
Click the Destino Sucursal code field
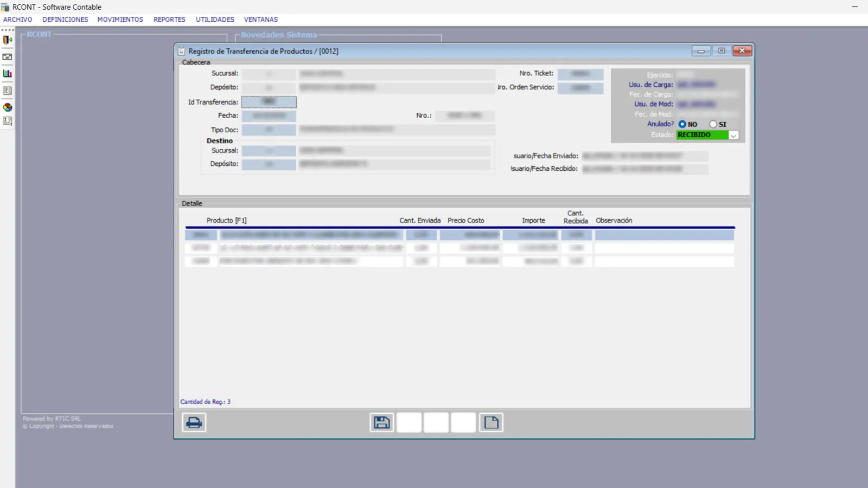tap(269, 151)
